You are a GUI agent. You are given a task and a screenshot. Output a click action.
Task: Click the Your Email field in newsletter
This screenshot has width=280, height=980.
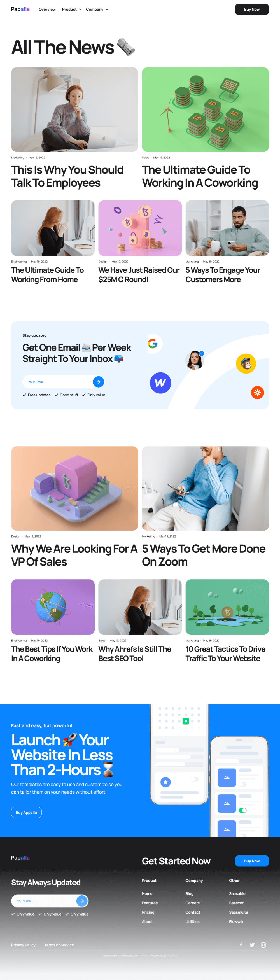coord(57,382)
